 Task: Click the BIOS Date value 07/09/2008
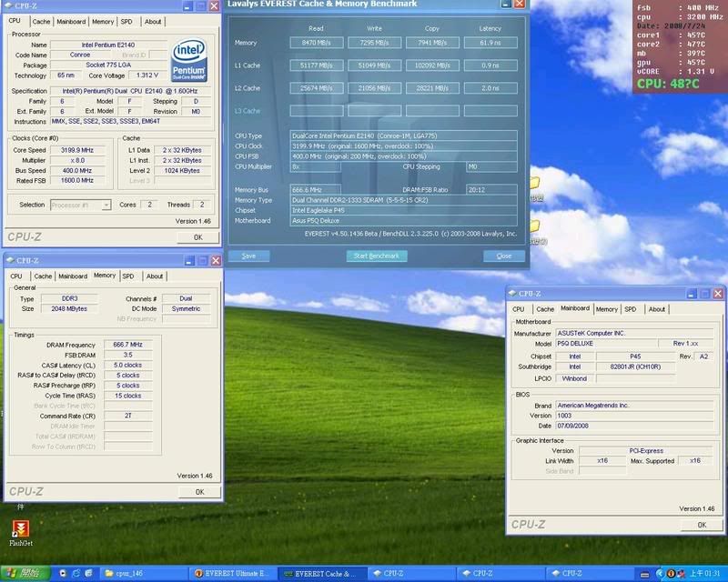tap(634, 426)
